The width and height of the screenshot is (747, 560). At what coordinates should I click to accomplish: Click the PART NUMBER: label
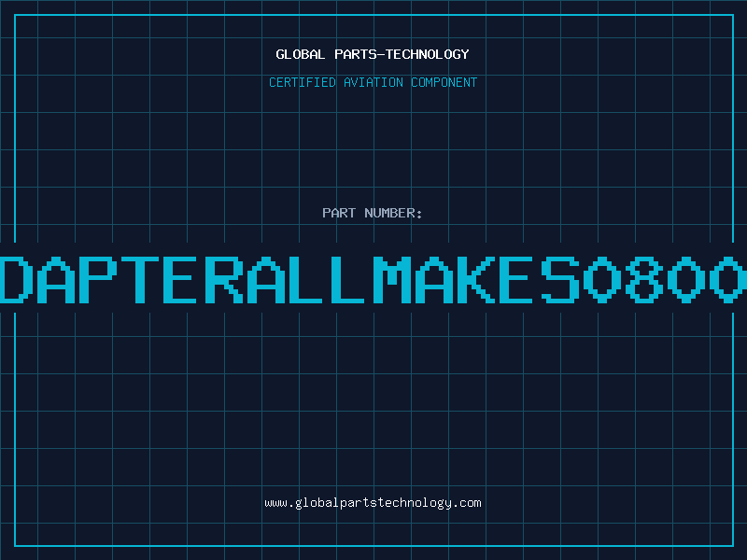tap(373, 213)
